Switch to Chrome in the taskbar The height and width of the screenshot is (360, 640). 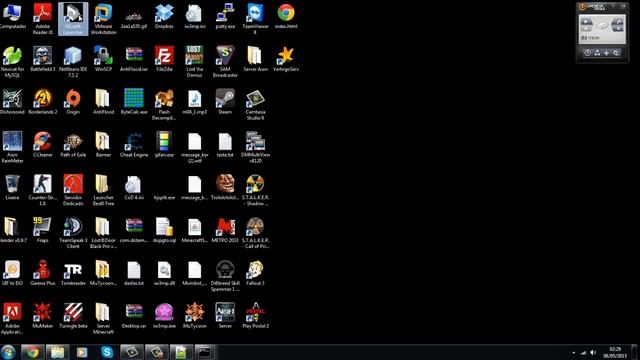[x=33, y=352]
